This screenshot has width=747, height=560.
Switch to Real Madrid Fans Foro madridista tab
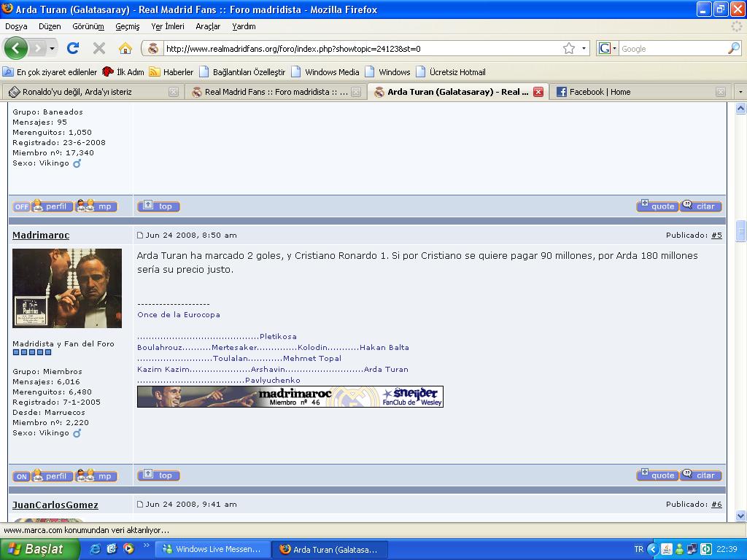tap(276, 92)
